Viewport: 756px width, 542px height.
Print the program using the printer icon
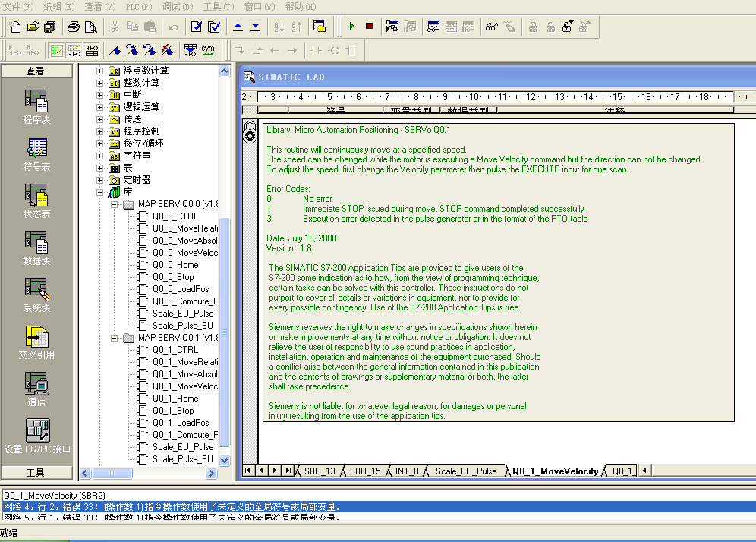coord(74,27)
